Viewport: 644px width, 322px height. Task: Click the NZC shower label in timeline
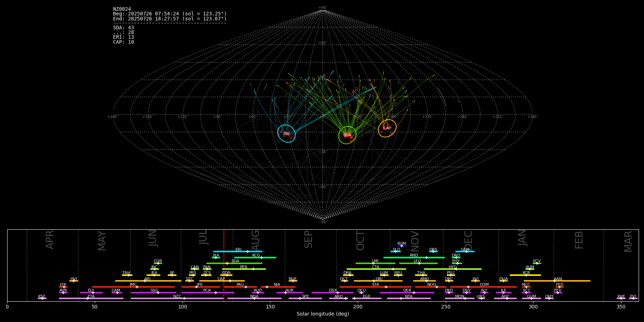coord(177,297)
